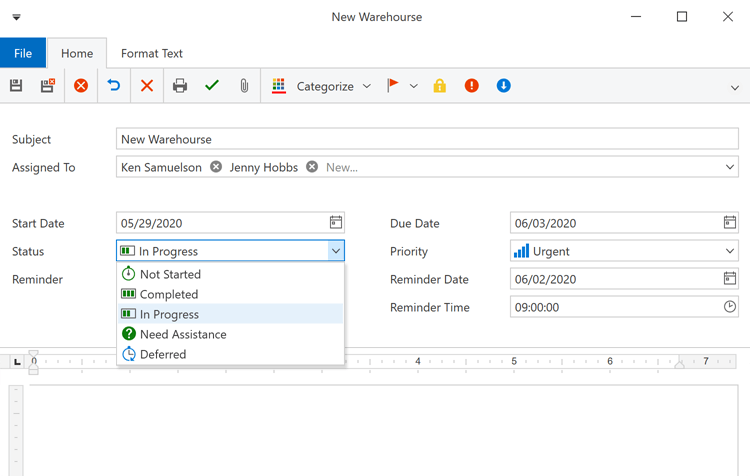The width and height of the screenshot is (750, 476).
Task: Remove Ken Samuelson from Assigned To
Action: (x=216, y=167)
